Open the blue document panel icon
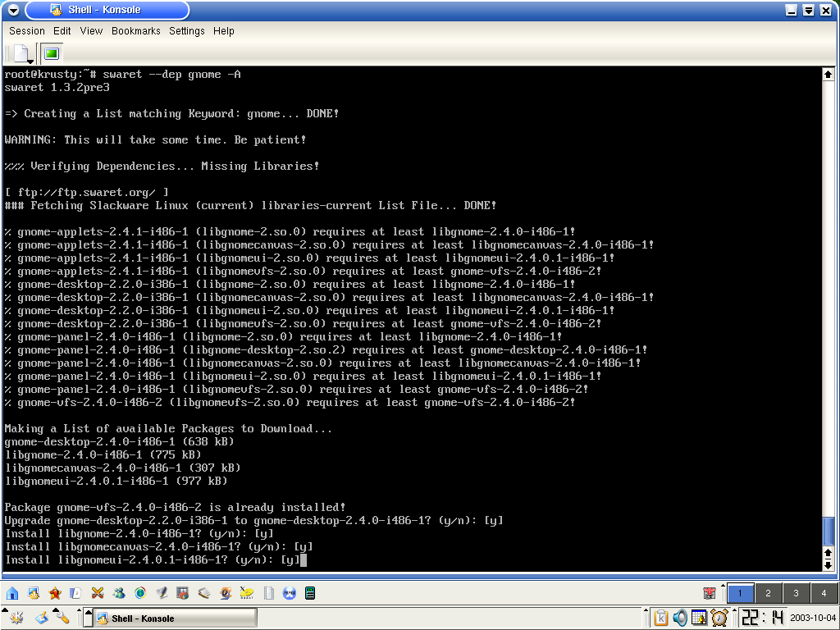The height and width of the screenshot is (630, 840). pos(75,593)
